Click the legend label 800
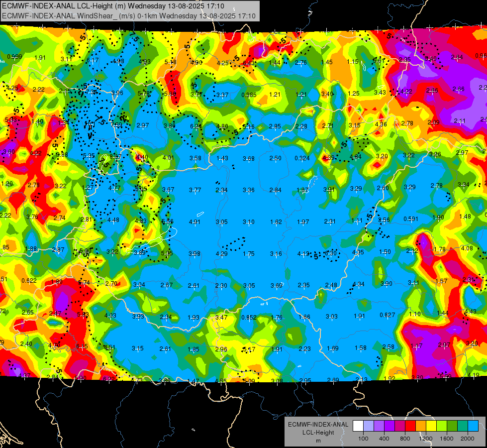Image resolution: width=487 pixels, height=448 pixels. [x=405, y=439]
